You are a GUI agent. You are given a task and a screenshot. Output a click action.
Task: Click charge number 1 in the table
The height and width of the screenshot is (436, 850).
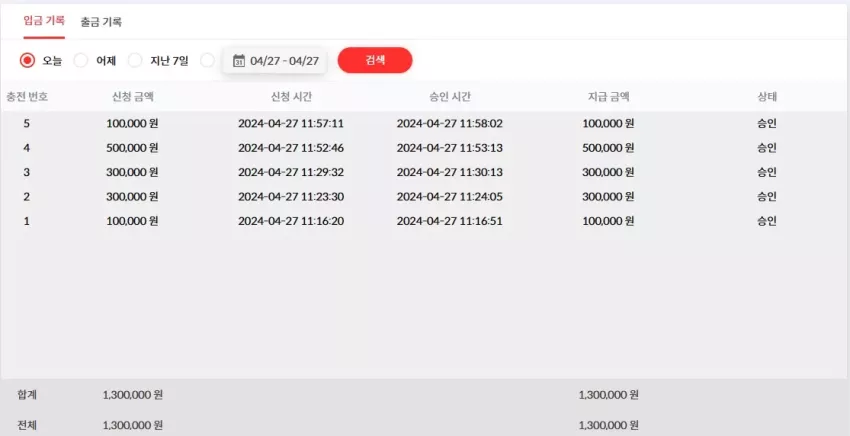click(x=27, y=221)
